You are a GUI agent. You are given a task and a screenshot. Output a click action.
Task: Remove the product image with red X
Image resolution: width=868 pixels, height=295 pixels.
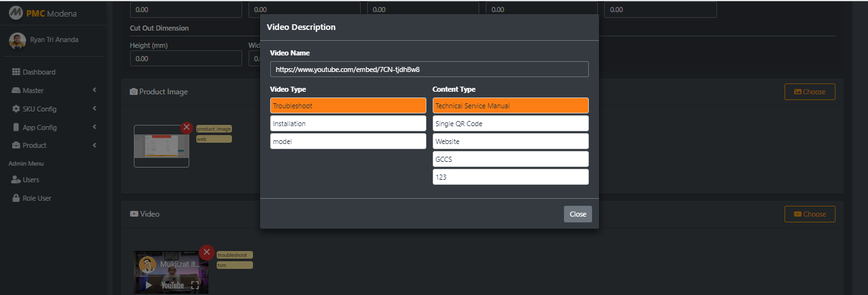(187, 127)
